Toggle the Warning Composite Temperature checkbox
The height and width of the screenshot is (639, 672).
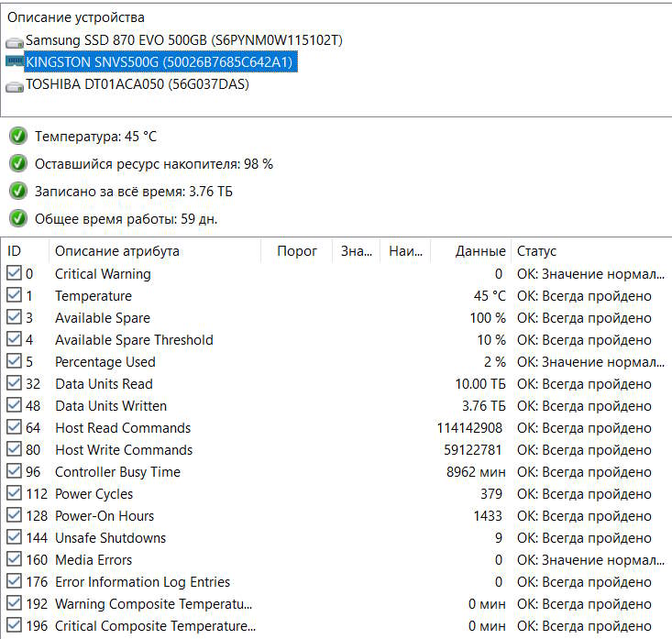[14, 603]
